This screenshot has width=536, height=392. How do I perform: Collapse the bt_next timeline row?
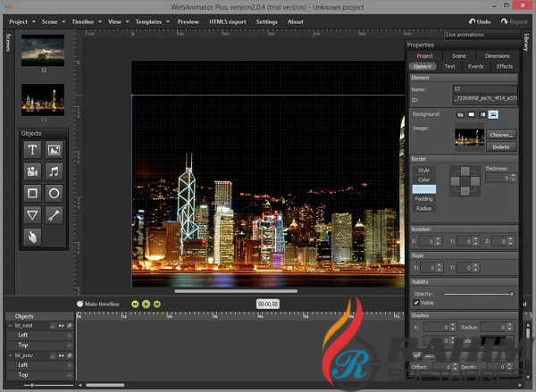[11, 326]
